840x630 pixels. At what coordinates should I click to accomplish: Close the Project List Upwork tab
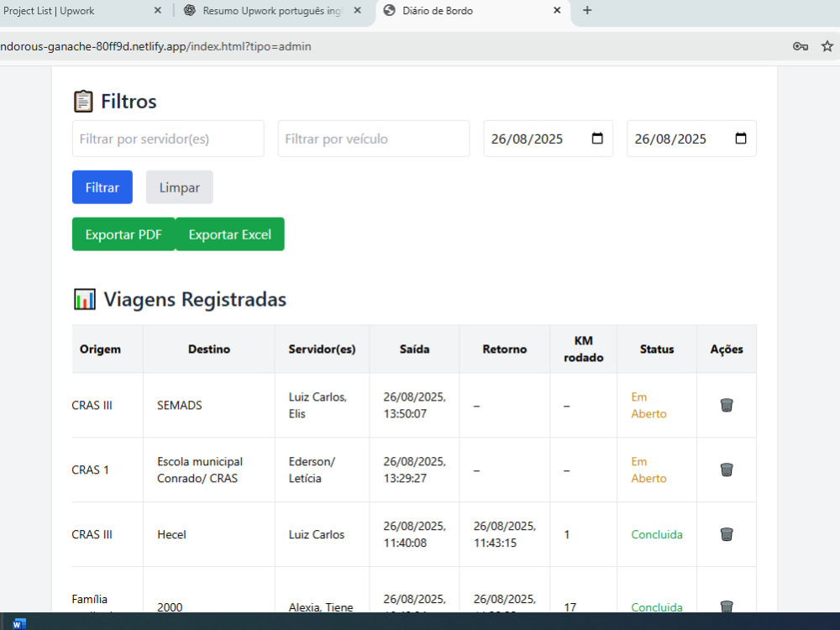[158, 10]
